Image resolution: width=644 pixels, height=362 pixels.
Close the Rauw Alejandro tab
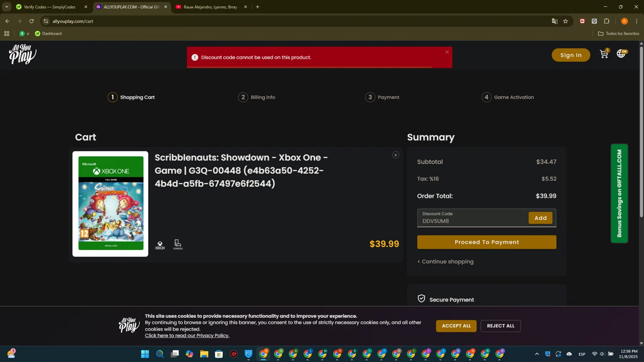click(x=246, y=7)
